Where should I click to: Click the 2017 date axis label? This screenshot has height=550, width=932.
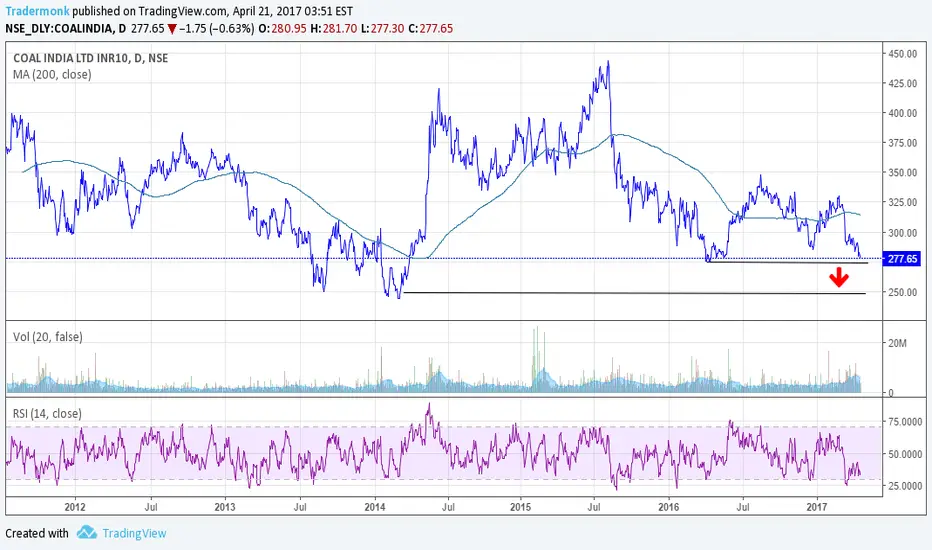click(817, 507)
